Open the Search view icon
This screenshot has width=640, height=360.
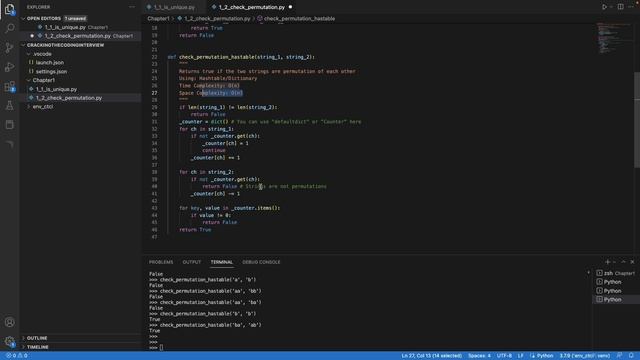(x=9, y=28)
